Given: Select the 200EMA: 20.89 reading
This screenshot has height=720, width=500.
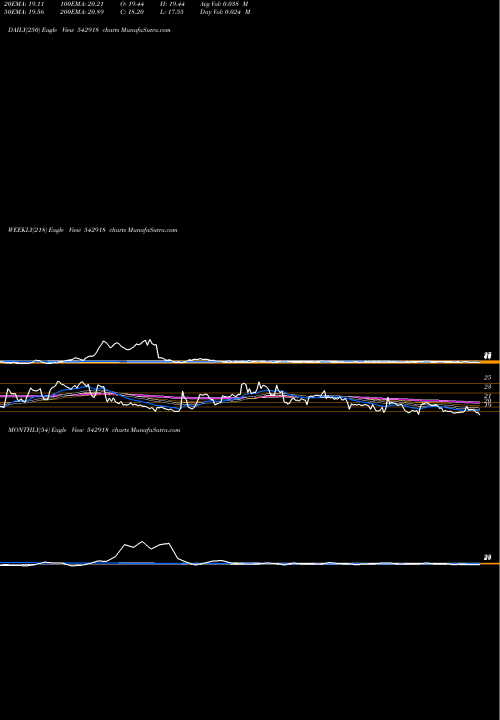Looking at the screenshot, I should click(x=84, y=12).
